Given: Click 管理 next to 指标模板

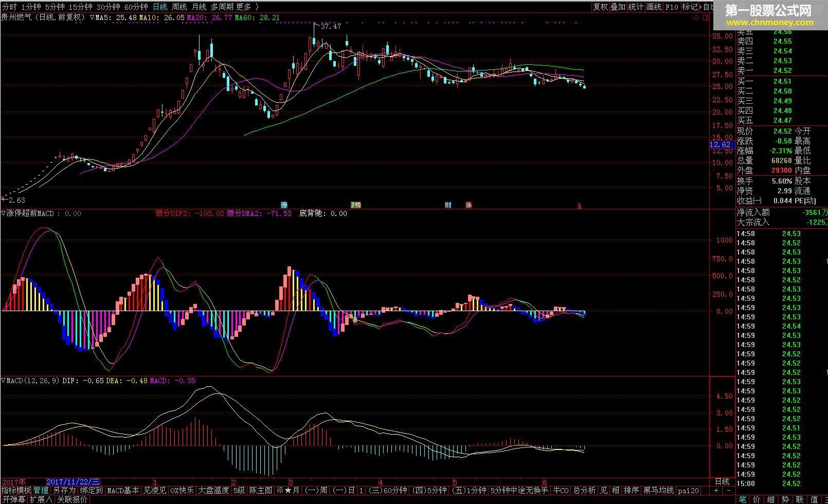Looking at the screenshot, I should (41, 491).
